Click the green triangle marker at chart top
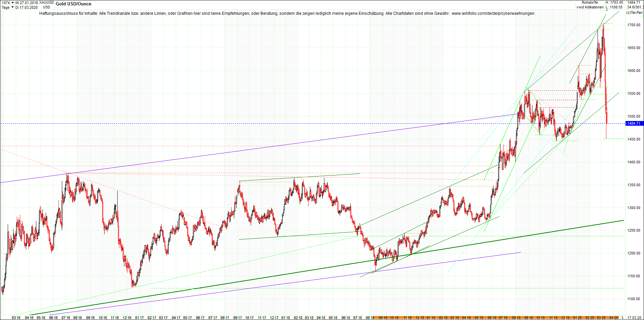The image size is (644, 320). [x=606, y=10]
